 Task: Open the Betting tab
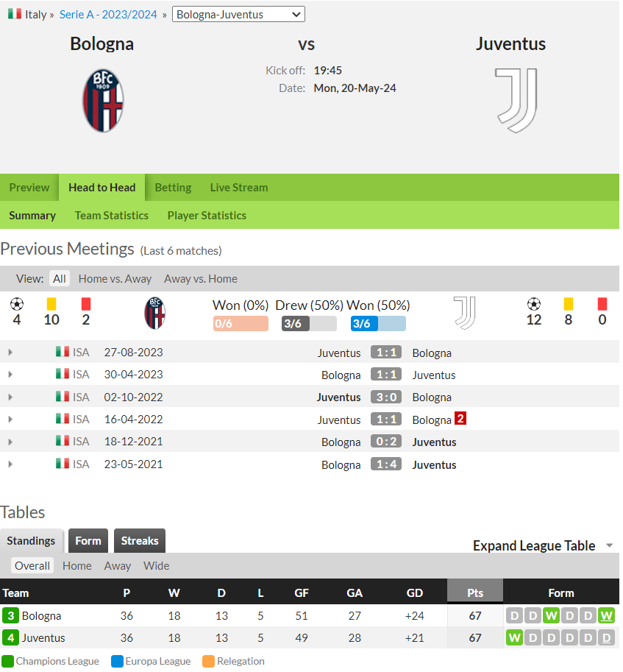point(173,188)
